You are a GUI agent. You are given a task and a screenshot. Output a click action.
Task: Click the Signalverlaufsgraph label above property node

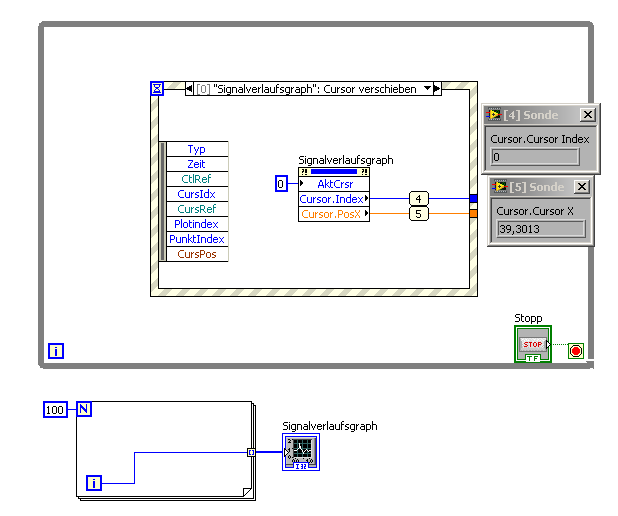346,160
